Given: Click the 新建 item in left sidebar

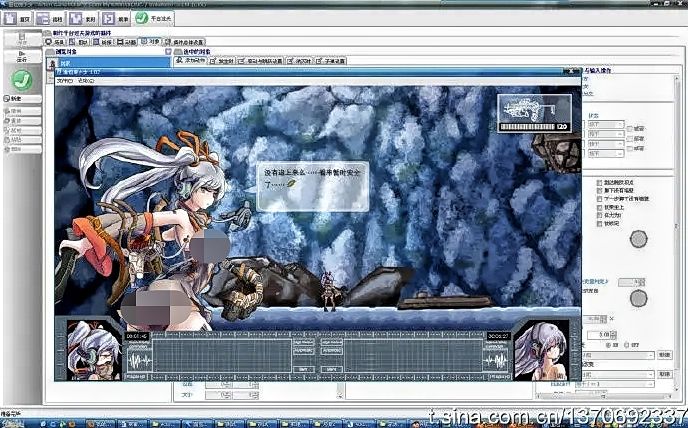Looking at the screenshot, I should [22, 99].
